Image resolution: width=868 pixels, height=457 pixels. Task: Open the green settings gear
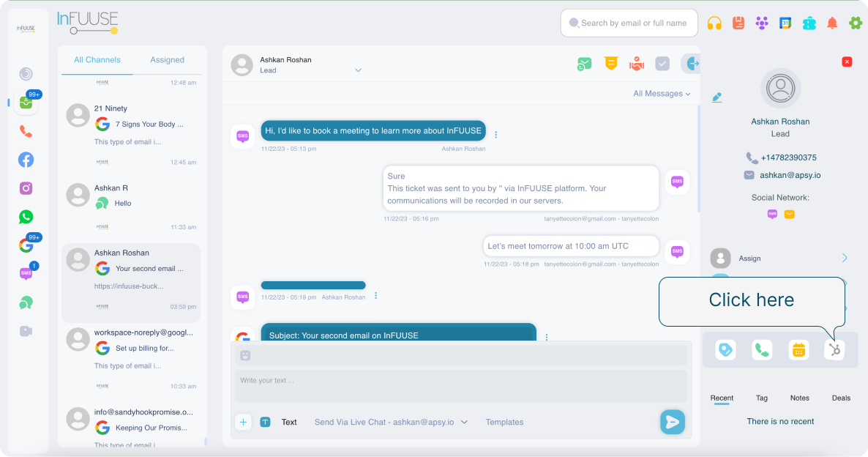point(856,23)
